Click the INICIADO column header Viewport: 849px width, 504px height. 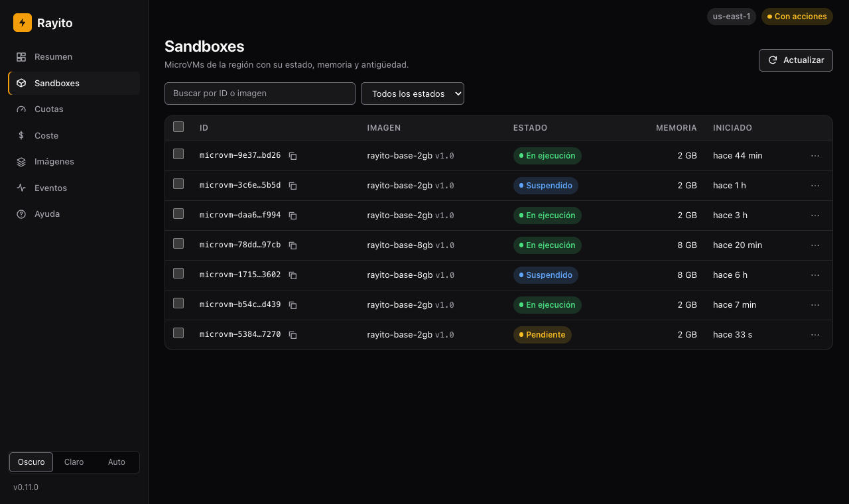[733, 128]
